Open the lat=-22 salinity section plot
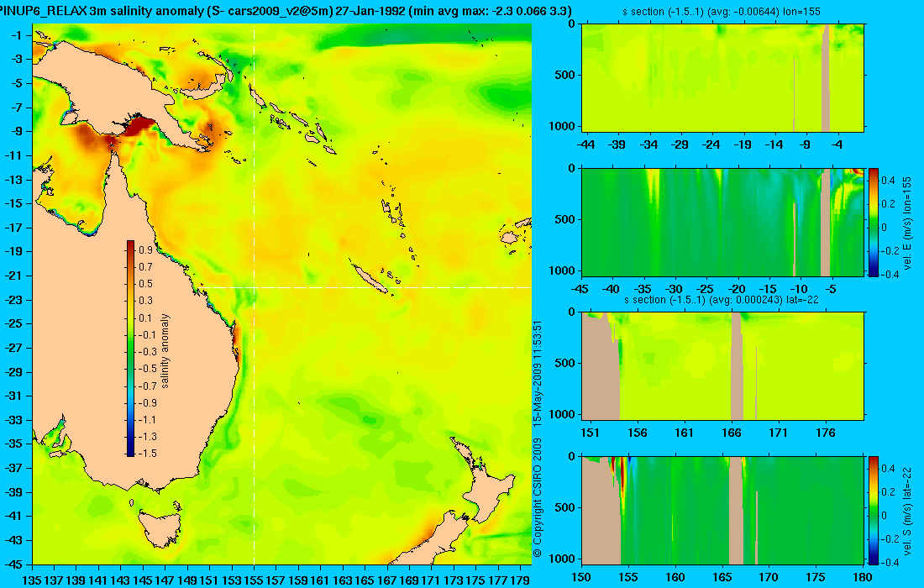Image resolution: width=924 pixels, height=588 pixels. 722,366
